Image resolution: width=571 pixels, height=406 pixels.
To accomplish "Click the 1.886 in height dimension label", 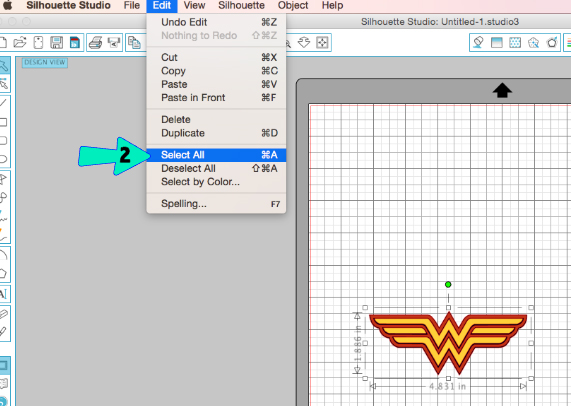I will pos(358,343).
